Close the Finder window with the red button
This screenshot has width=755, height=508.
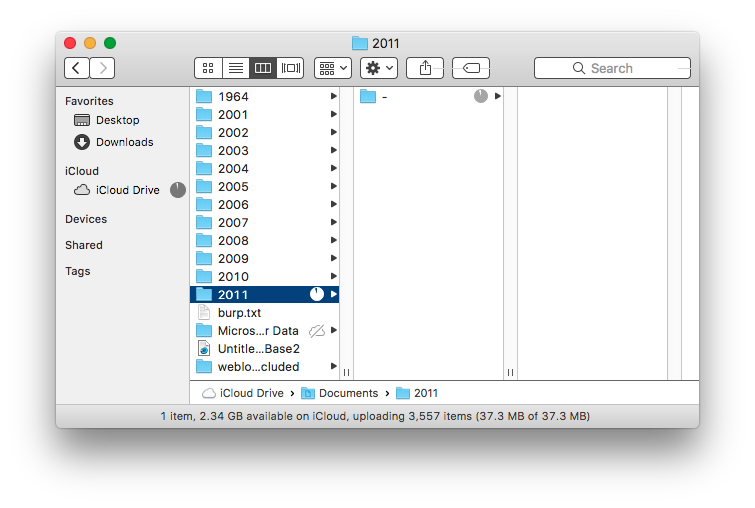(70, 43)
